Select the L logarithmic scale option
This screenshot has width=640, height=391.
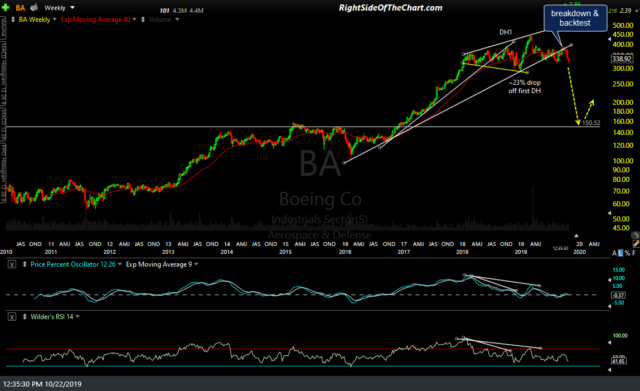(x=620, y=253)
